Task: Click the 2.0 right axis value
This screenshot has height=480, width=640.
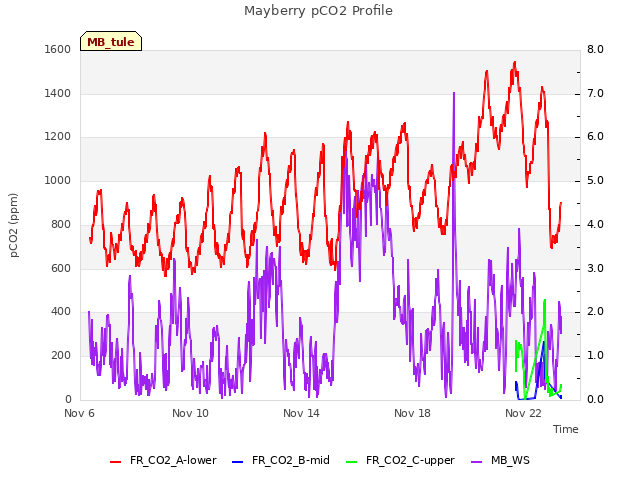Action: click(x=595, y=311)
